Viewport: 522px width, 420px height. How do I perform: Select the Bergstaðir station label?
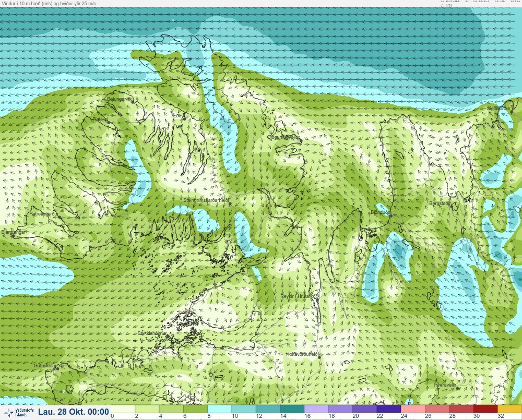pyautogui.click(x=440, y=203)
